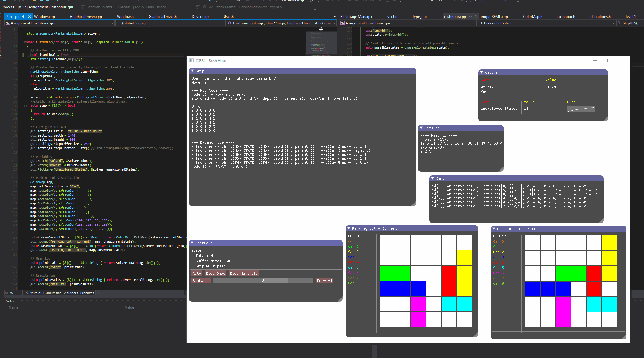Pin the User.cpp tab
The image size is (644, 358).
(24, 17)
